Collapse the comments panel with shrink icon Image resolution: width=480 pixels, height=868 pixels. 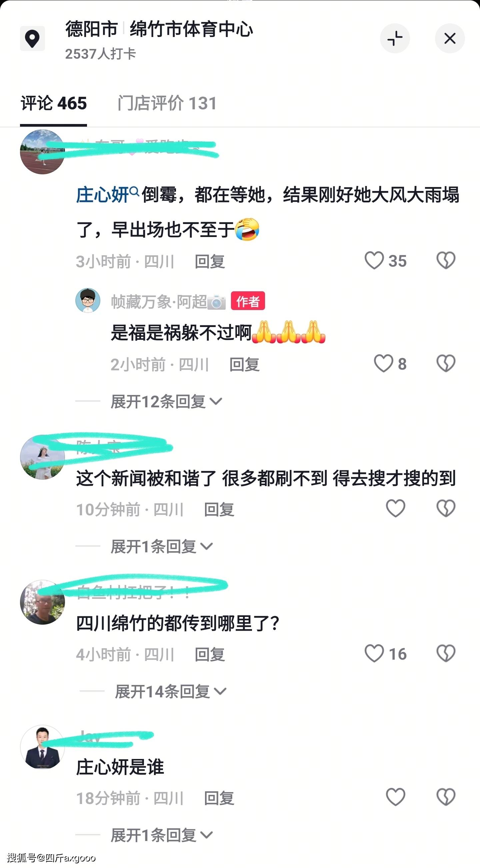point(395,38)
